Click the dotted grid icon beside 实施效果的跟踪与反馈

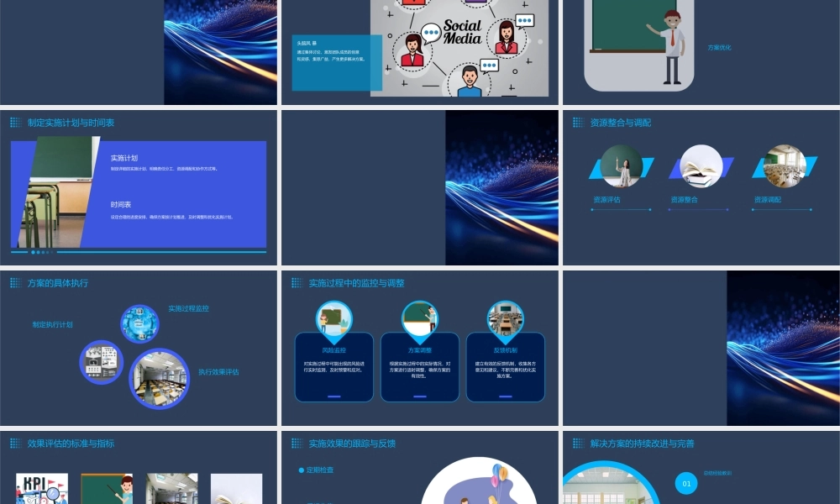pos(297,443)
